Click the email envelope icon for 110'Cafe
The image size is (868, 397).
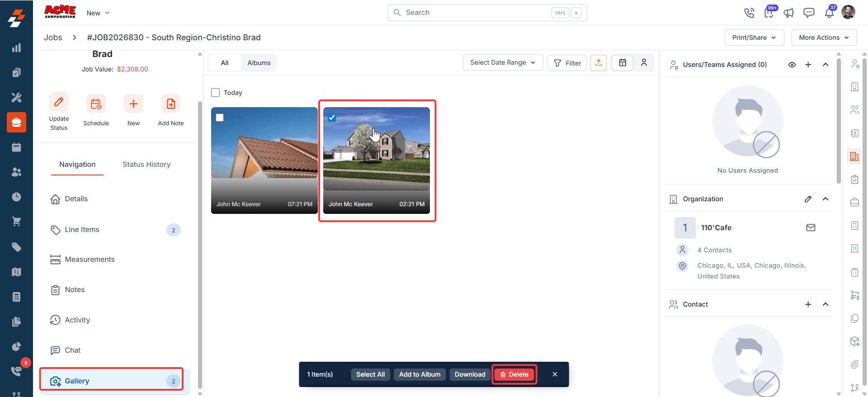(811, 227)
